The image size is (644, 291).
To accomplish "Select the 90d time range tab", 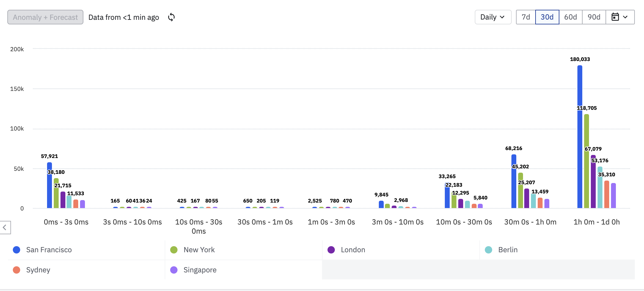I will pos(594,17).
